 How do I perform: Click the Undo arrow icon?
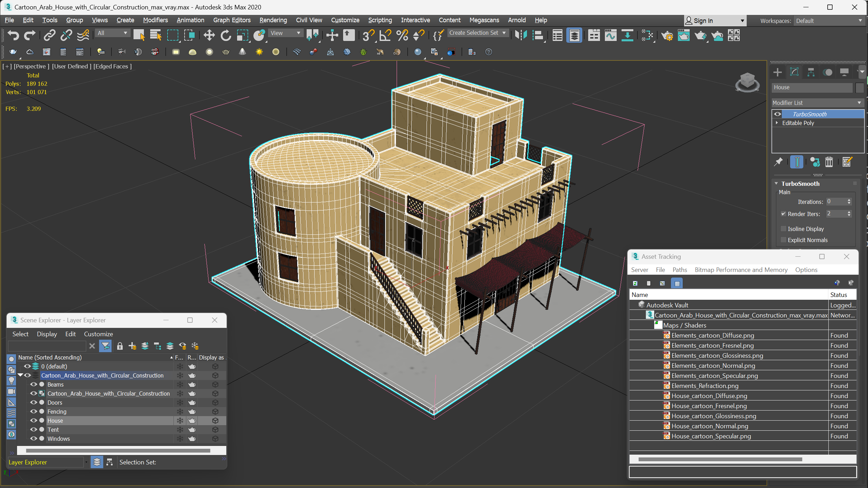(13, 35)
